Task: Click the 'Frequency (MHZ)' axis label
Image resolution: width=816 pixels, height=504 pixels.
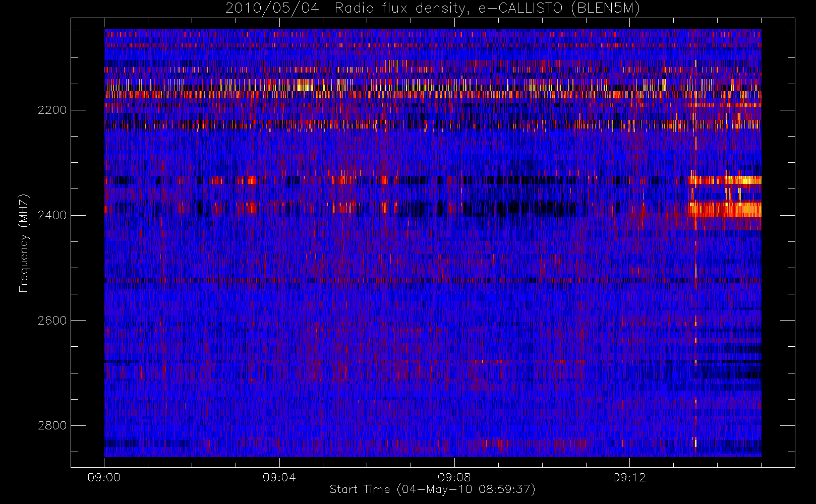Action: [24, 243]
